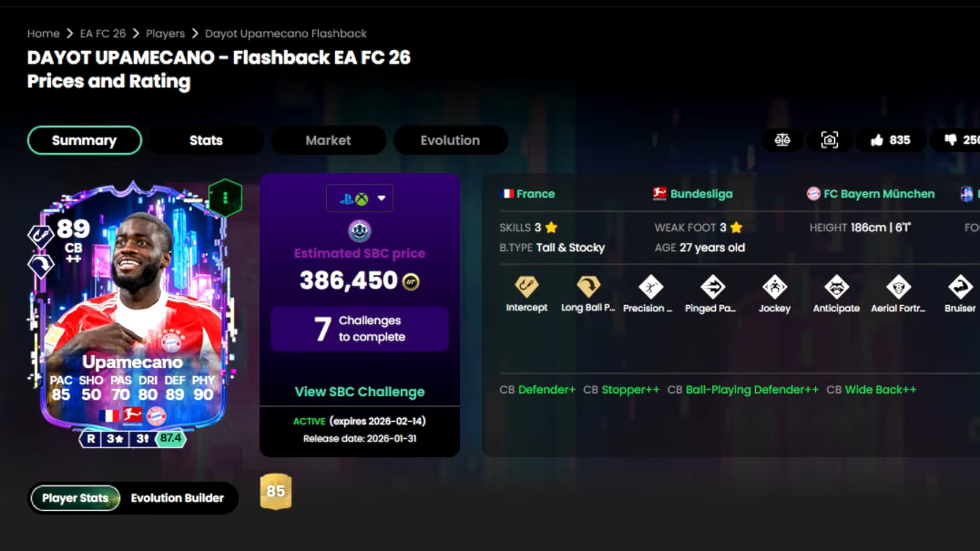Click the screenshot camera icon
The height and width of the screenshot is (551, 980).
tap(830, 140)
